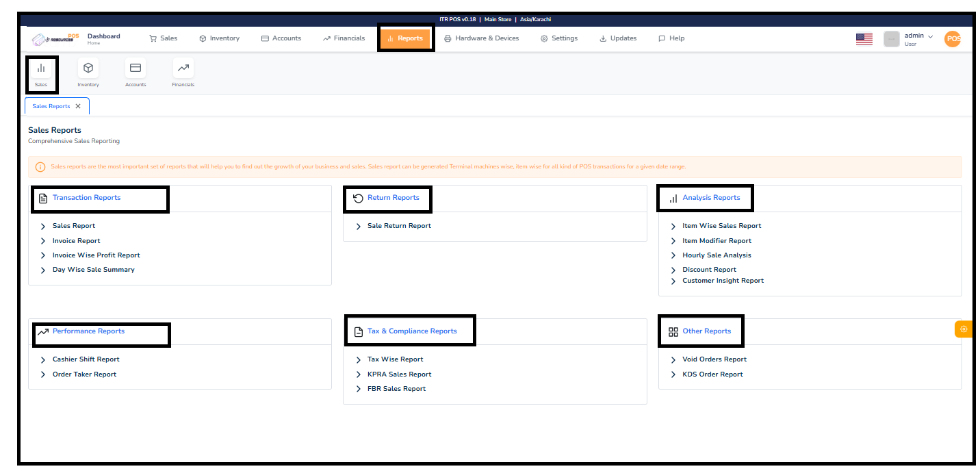980x471 pixels.
Task: Open the Inventory reports section icon
Action: point(88,68)
